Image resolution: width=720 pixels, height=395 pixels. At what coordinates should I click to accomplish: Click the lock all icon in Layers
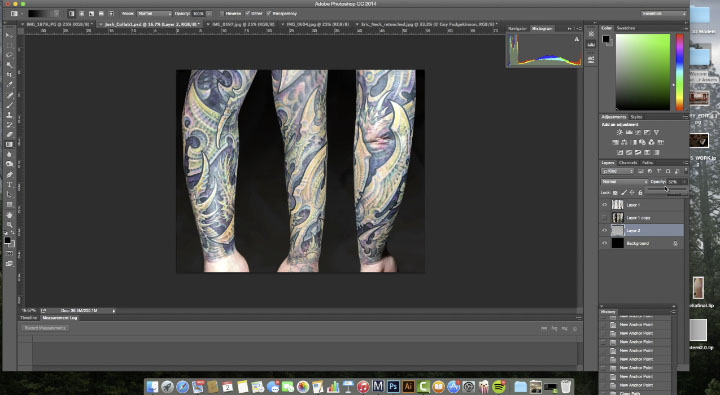[x=640, y=192]
